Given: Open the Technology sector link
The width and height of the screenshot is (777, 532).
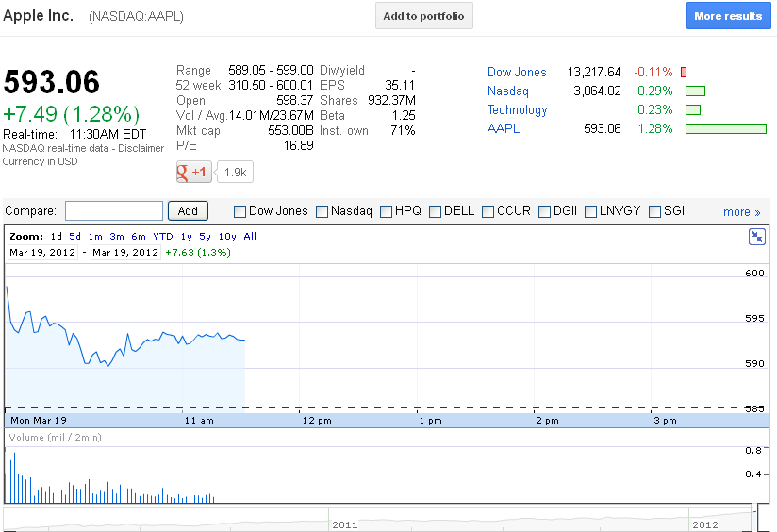Looking at the screenshot, I should tap(518, 110).
